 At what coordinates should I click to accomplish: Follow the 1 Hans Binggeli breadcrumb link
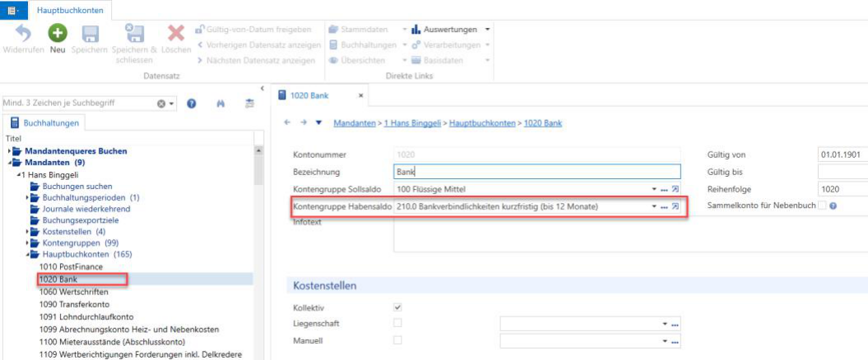(413, 122)
